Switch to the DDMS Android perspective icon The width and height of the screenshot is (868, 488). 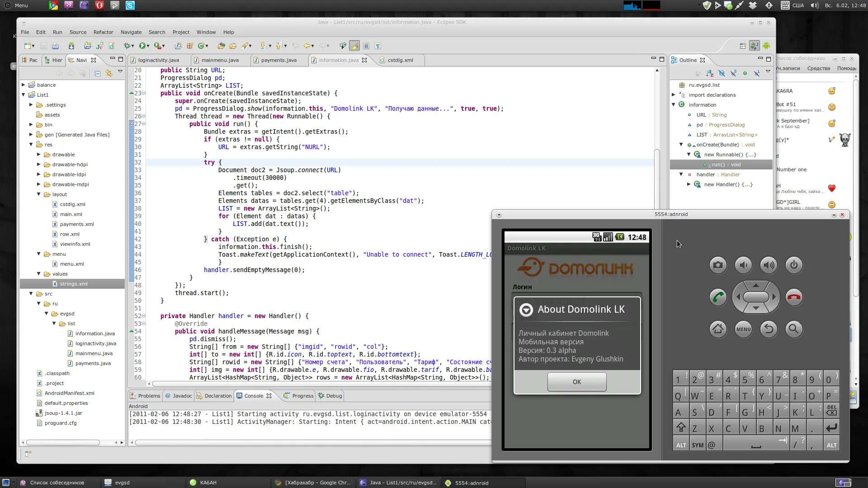[x=766, y=46]
